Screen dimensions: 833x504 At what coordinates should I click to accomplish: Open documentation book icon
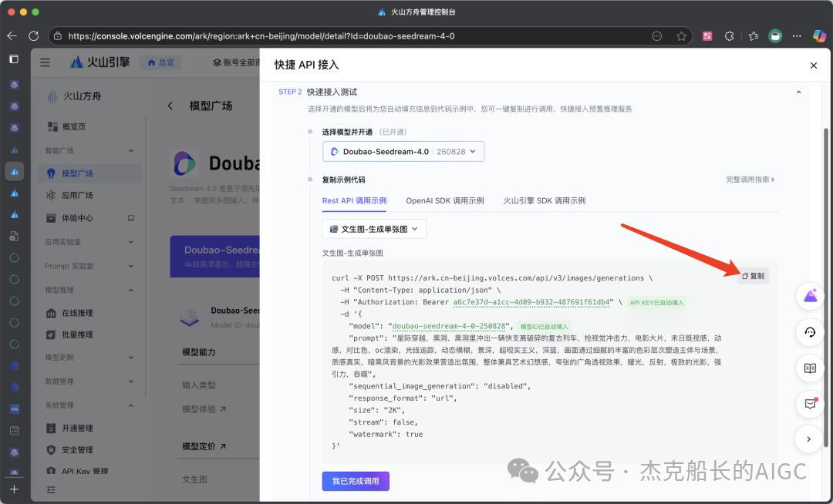(x=810, y=368)
